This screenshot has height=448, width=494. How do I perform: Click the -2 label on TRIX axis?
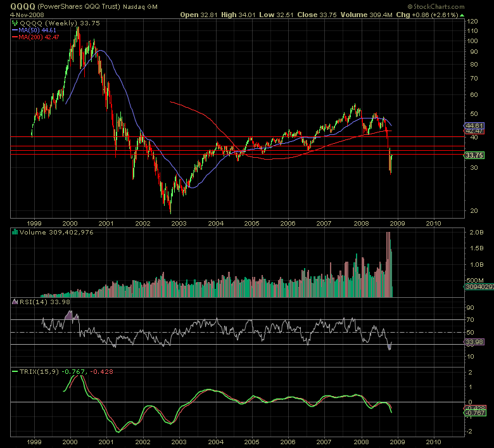pos(469,432)
